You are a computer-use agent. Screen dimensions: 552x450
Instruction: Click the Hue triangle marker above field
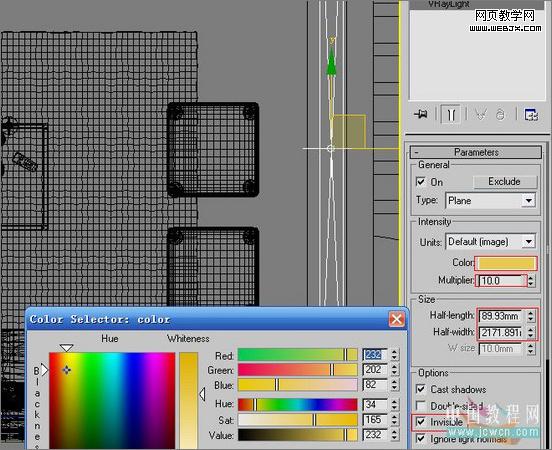click(66, 348)
